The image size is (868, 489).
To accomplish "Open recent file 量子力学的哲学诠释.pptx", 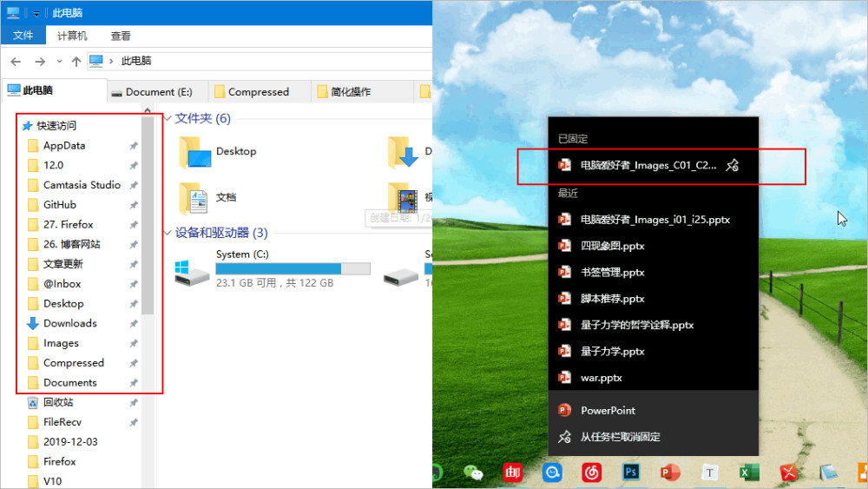I will point(654,325).
